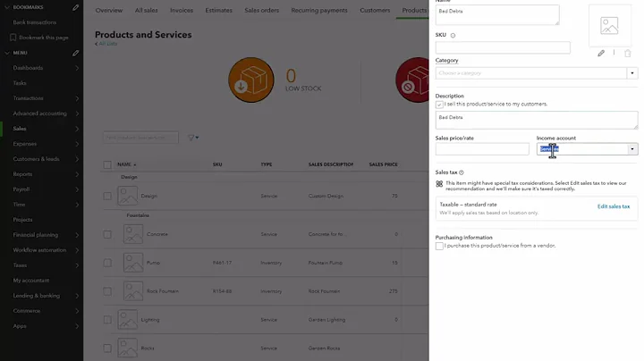
Task: Check the Design row checkbox
Action: [107, 196]
